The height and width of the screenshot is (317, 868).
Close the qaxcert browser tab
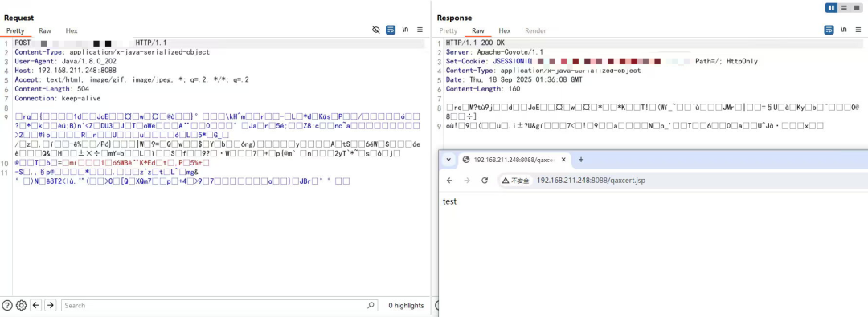tap(563, 160)
